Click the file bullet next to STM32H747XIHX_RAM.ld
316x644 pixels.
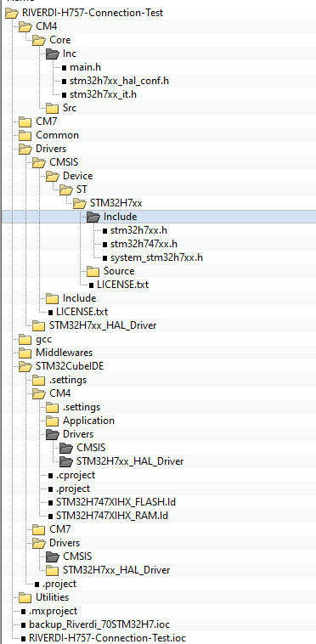coord(50,516)
